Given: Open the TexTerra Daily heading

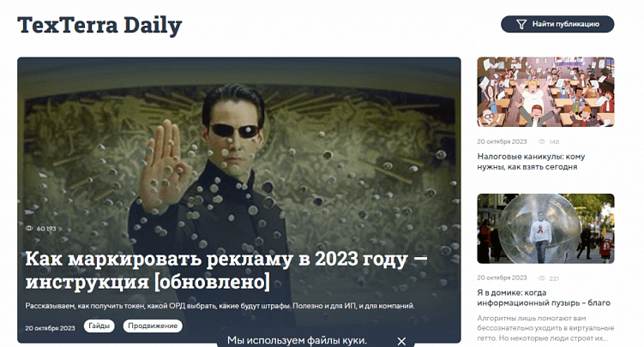Looking at the screenshot, I should pyautogui.click(x=99, y=26).
